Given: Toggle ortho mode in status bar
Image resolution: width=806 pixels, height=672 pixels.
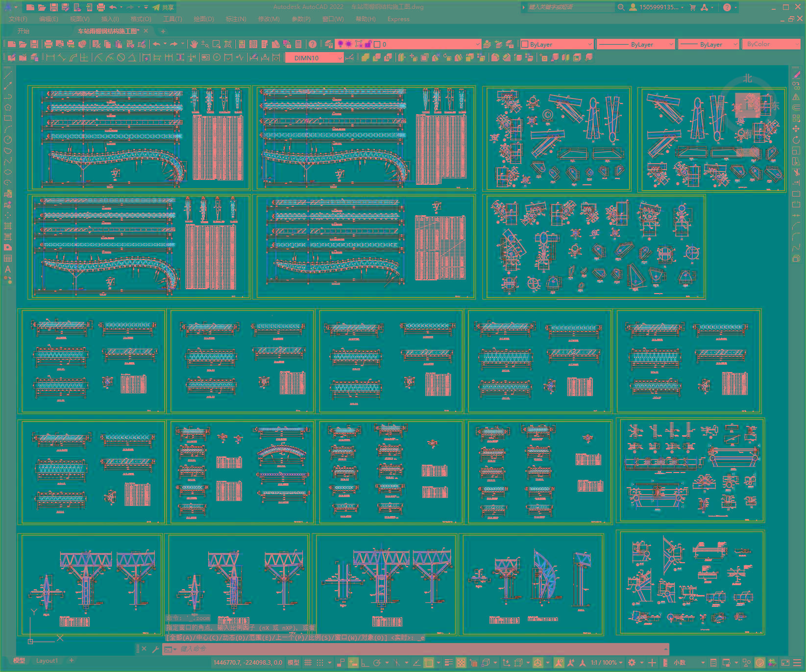Looking at the screenshot, I should [x=365, y=663].
